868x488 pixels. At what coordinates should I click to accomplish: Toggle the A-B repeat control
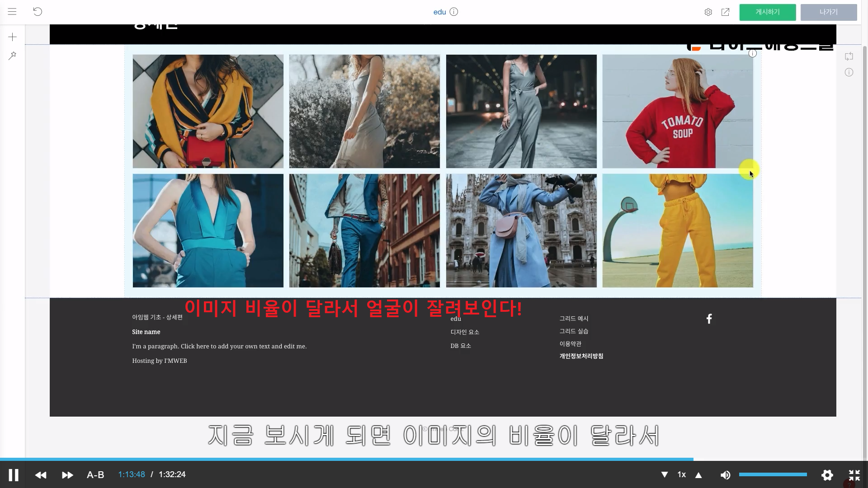tap(95, 475)
